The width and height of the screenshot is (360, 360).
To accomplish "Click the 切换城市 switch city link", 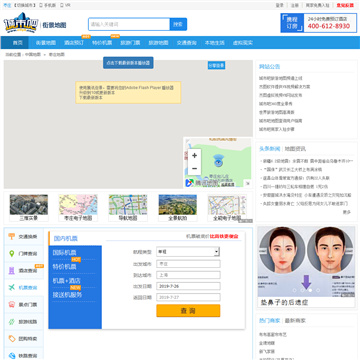I will (x=25, y=5).
